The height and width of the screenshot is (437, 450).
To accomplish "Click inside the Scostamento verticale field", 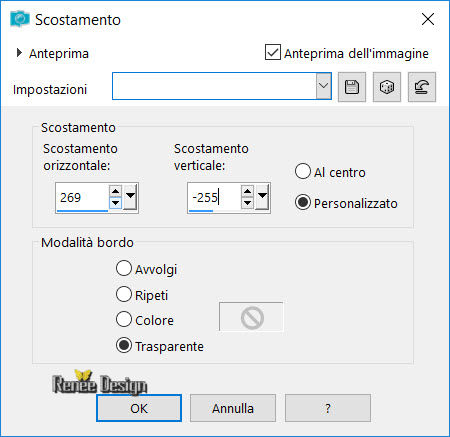I will coord(214,197).
